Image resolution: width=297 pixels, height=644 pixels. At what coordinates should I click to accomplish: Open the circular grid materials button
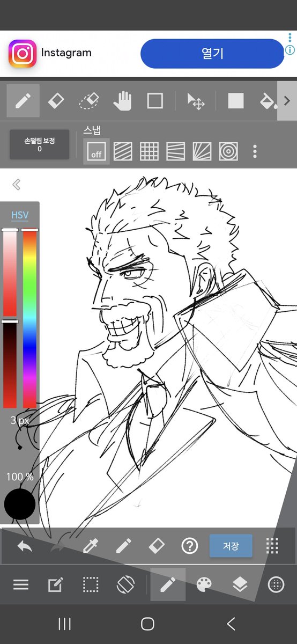pos(276,585)
